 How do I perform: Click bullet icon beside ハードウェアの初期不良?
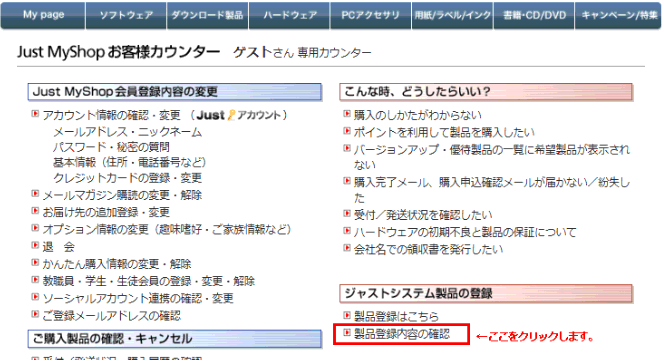click(x=347, y=231)
